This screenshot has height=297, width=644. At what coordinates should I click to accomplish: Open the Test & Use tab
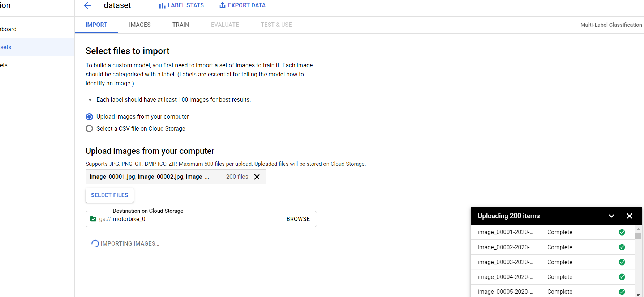pyautogui.click(x=276, y=25)
